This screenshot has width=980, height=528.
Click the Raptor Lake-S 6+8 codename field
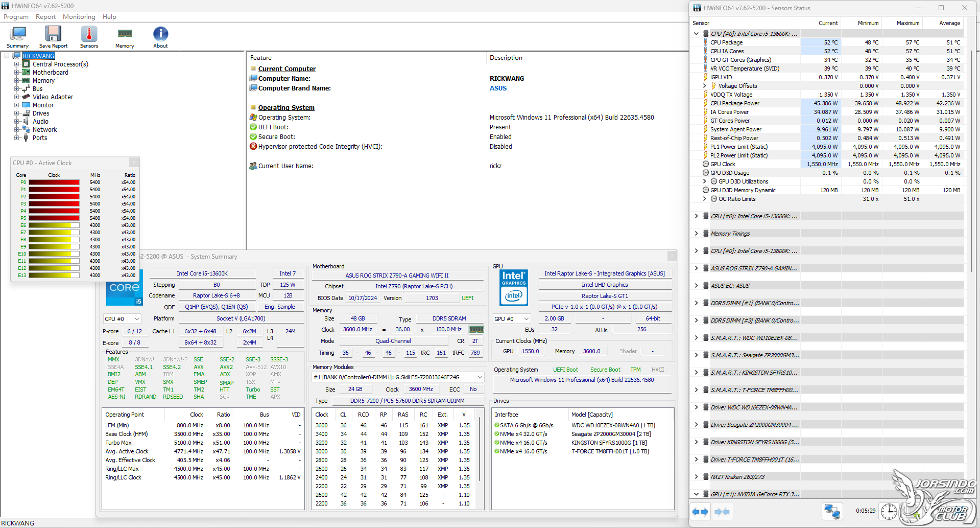[x=216, y=296]
